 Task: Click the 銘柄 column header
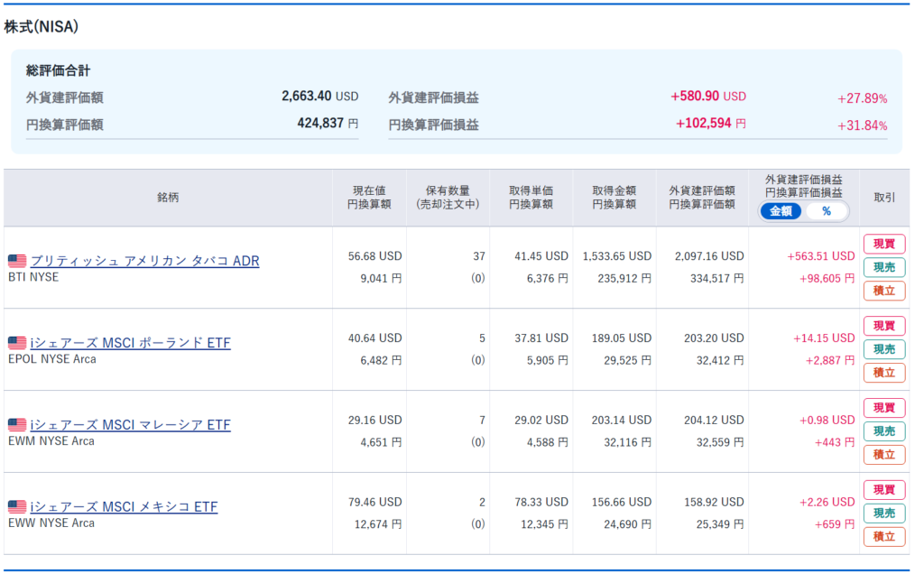click(168, 198)
